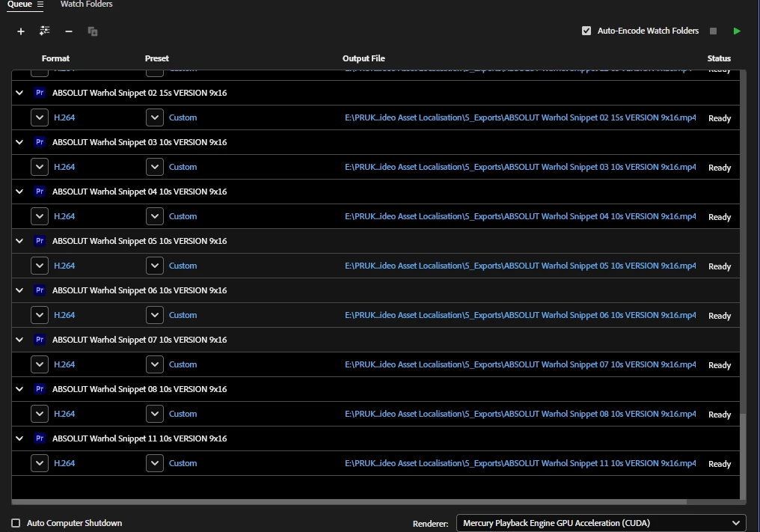Add source with the plus icon
This screenshot has width=760, height=532.
20,31
